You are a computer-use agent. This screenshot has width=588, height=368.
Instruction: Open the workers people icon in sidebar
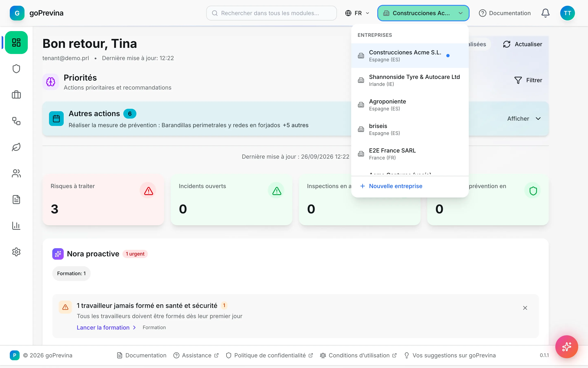click(x=16, y=173)
